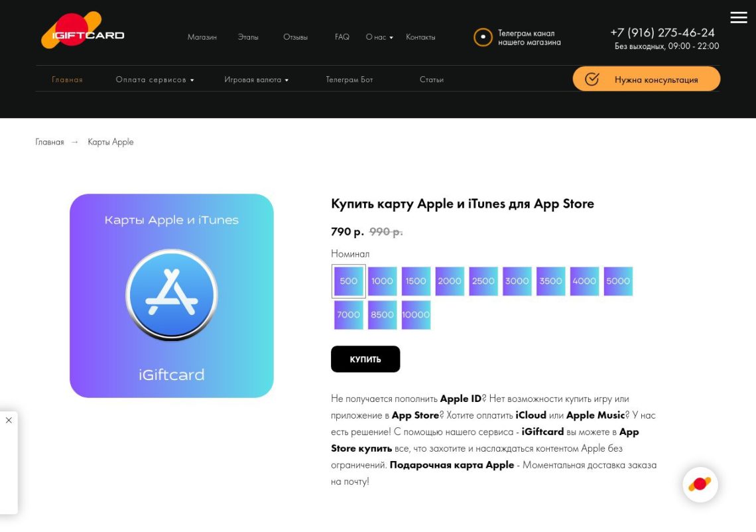Viewport: 756px width, 532px height.
Task: Click the iGiftcard logo in header
Action: [x=82, y=30]
